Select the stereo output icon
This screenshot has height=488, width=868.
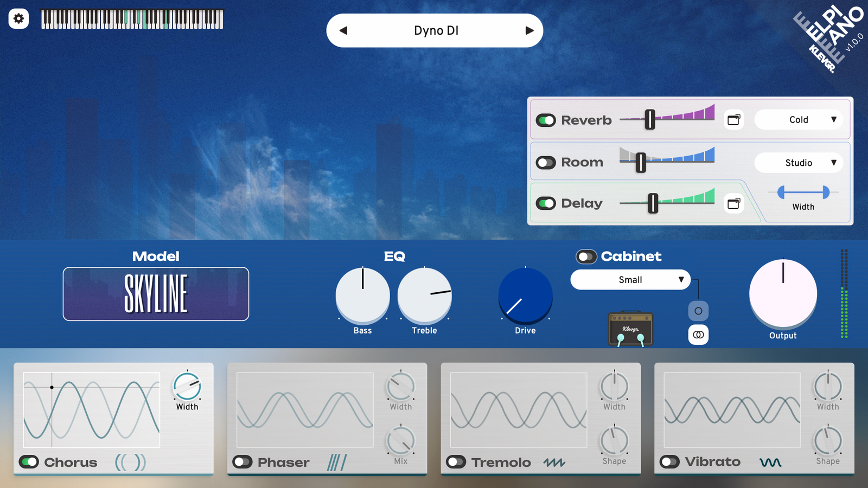(698, 335)
